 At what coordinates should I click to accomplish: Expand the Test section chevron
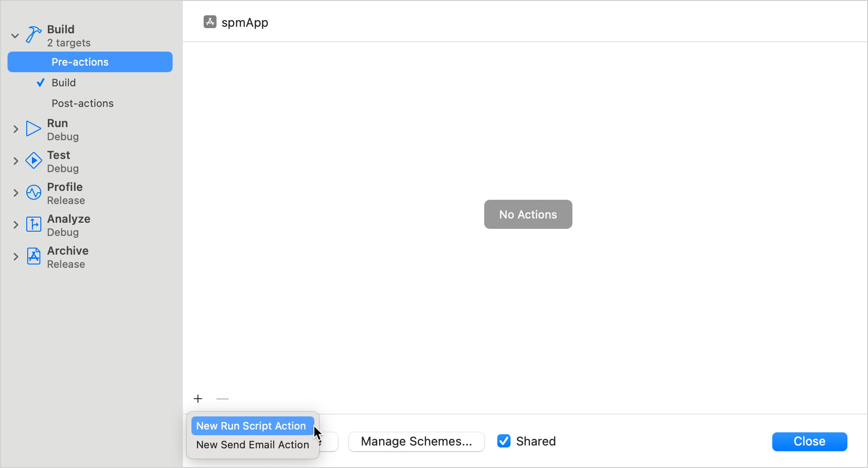click(x=15, y=161)
